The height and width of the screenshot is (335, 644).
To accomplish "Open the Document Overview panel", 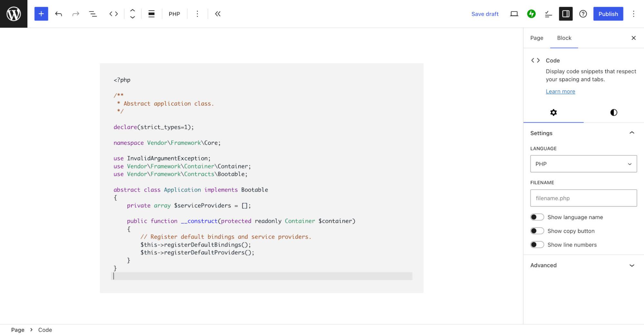I will (93, 14).
